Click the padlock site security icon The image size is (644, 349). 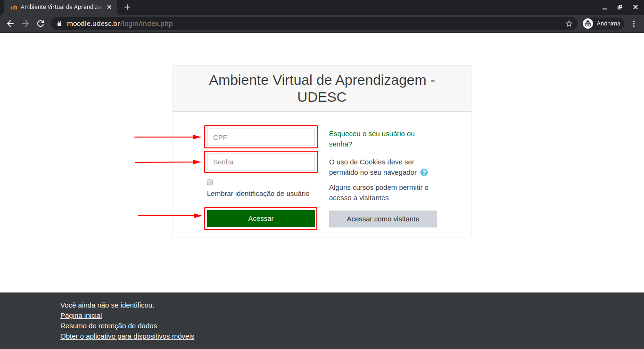point(59,24)
